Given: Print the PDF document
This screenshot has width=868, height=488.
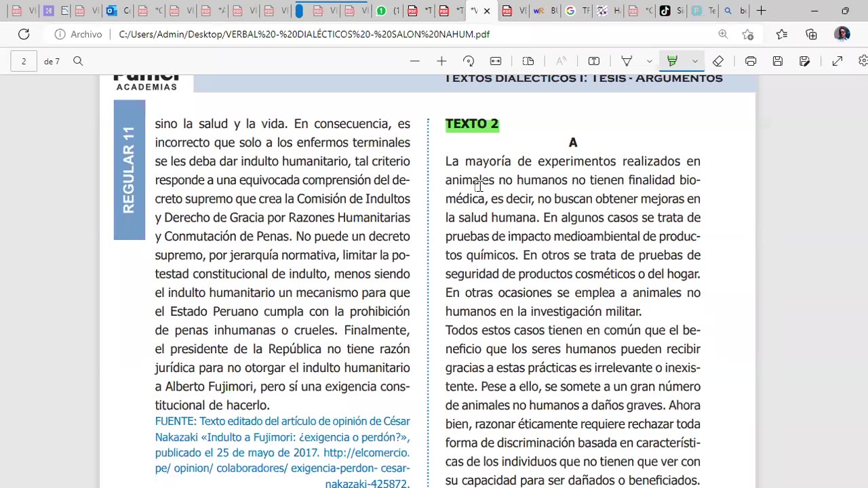Looking at the screenshot, I should tap(751, 61).
